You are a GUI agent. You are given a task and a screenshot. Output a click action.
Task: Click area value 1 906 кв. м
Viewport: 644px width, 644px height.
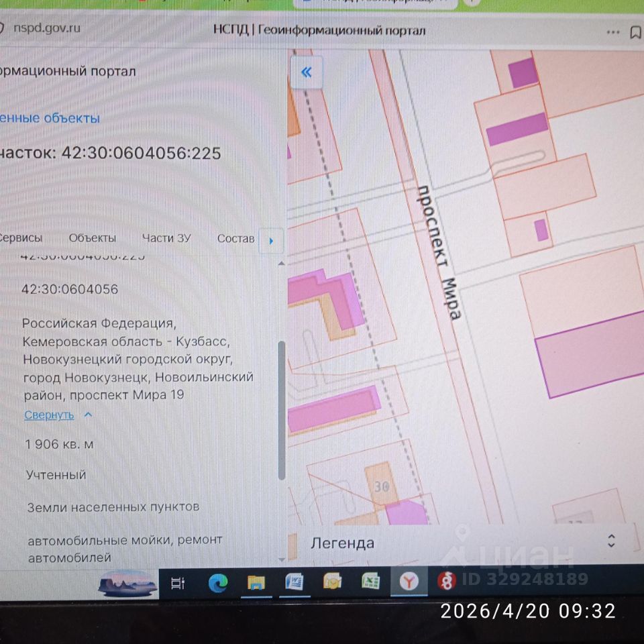click(x=60, y=444)
